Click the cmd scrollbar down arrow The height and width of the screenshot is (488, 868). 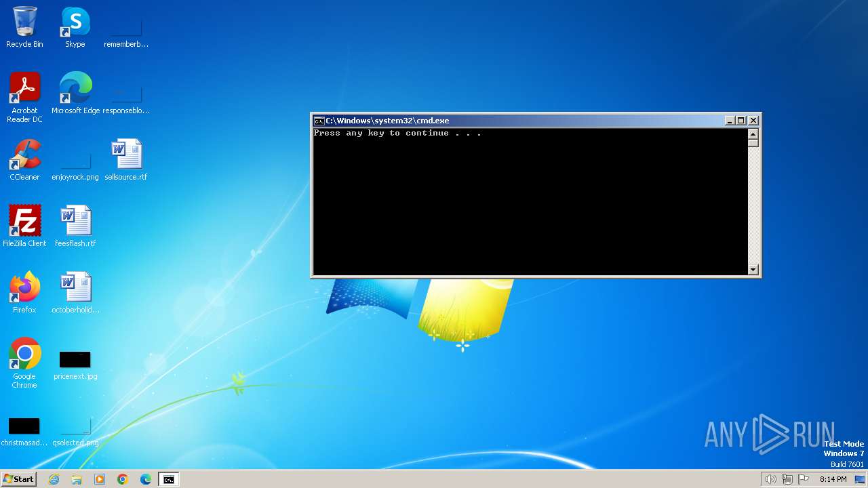point(753,270)
